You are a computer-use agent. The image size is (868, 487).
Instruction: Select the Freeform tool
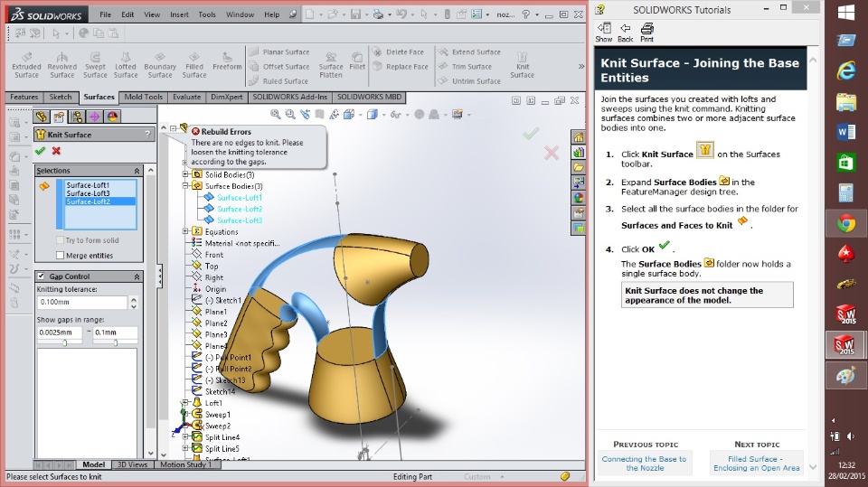pyautogui.click(x=227, y=61)
